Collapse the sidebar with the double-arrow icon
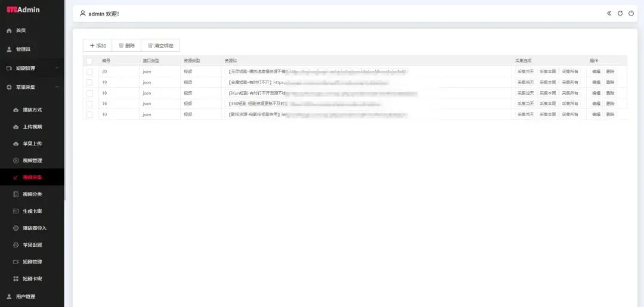Screen dimensions: 644x307 click(609, 14)
